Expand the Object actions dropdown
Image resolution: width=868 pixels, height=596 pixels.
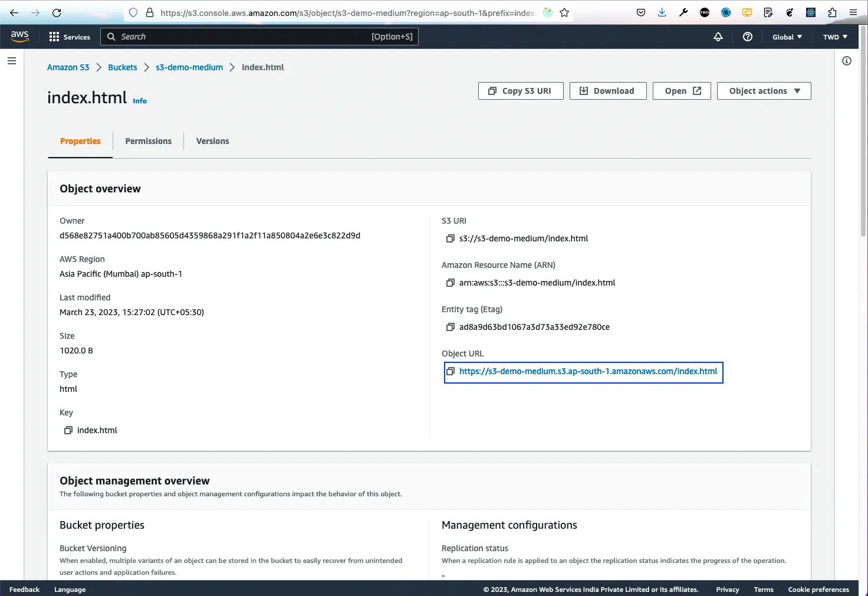click(764, 91)
